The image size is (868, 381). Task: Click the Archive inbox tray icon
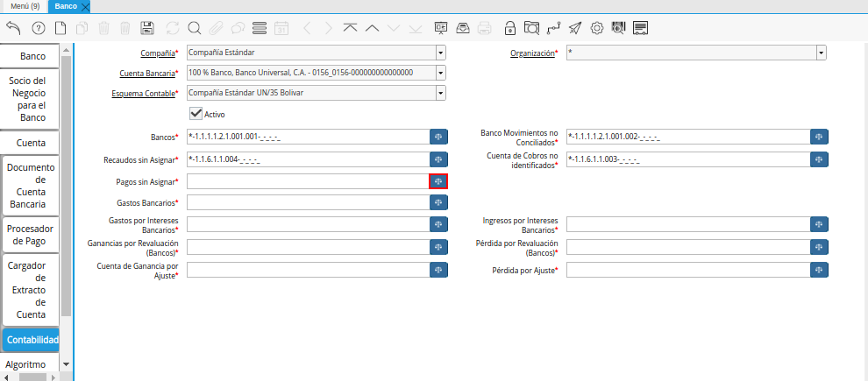(x=463, y=28)
